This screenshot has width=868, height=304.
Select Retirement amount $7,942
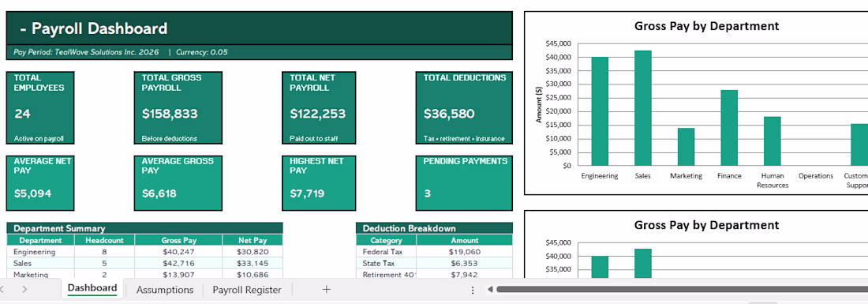[x=465, y=275]
